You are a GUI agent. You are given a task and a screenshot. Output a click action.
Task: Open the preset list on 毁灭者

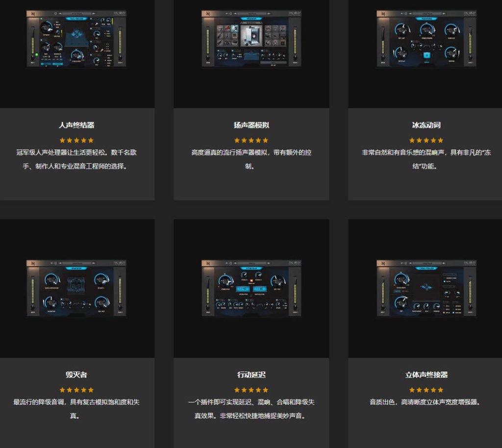point(77,263)
